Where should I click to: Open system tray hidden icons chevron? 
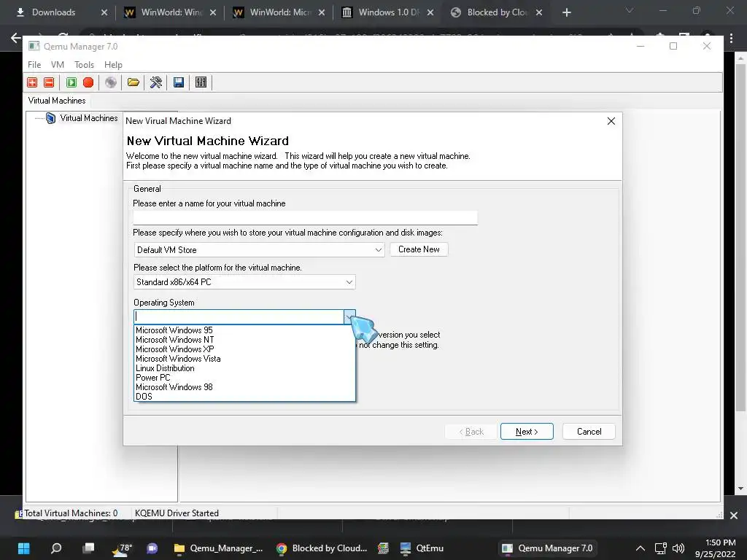pos(640,548)
